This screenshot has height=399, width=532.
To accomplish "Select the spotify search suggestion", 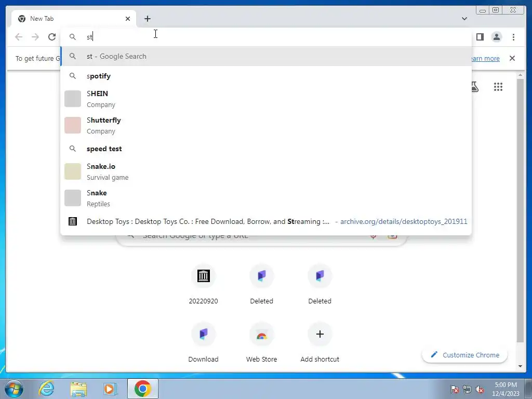I will coord(266,76).
